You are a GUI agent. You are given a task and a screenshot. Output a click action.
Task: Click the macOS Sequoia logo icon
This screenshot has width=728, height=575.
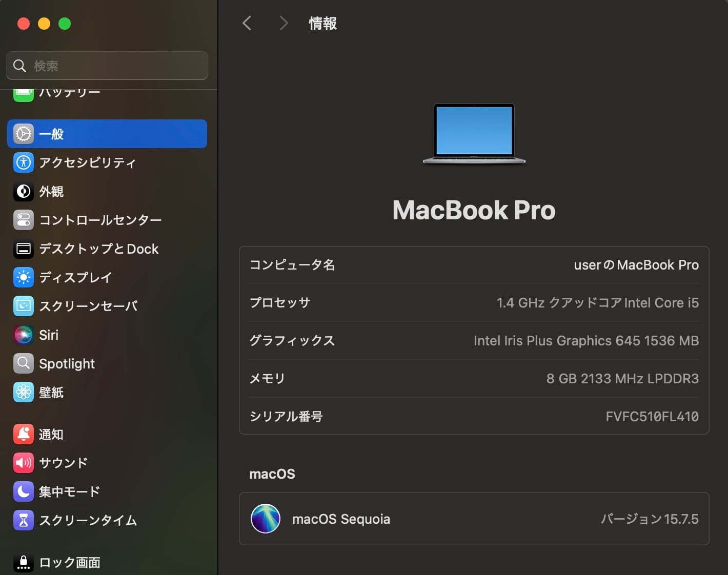click(x=266, y=519)
